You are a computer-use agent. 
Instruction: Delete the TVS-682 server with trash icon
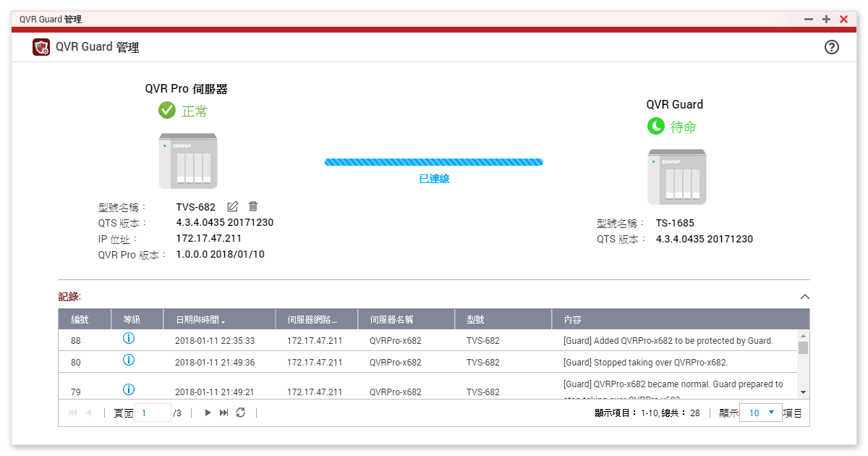[x=253, y=207]
